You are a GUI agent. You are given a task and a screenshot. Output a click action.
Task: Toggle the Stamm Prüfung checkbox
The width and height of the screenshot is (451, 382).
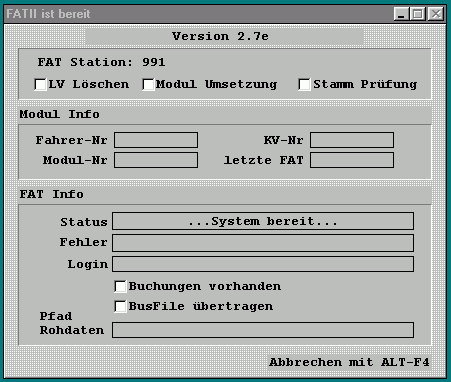[304, 85]
